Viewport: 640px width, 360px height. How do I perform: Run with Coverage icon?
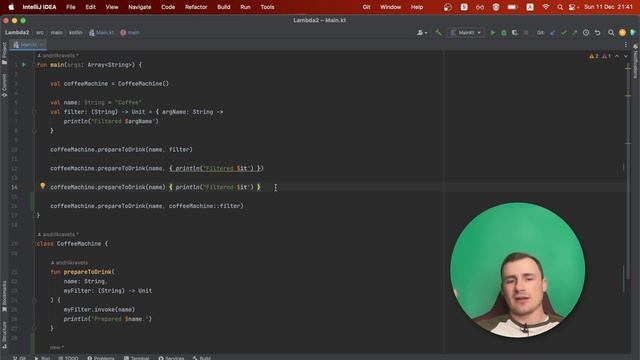[515, 33]
